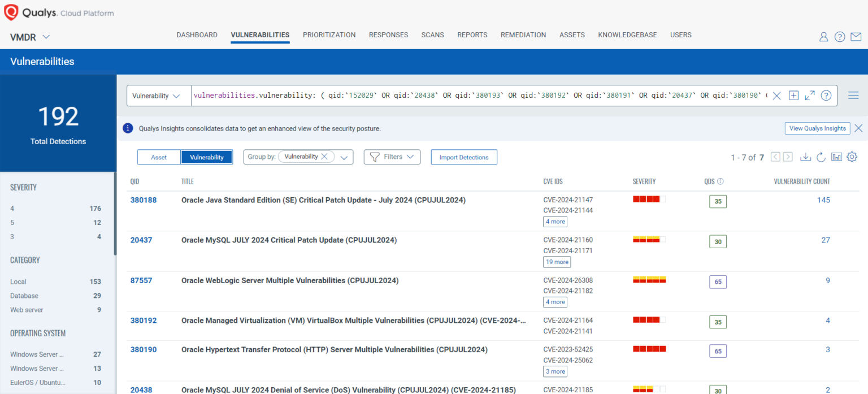Open the messages envelope icon
Image resolution: width=868 pixels, height=394 pixels.
tap(856, 36)
